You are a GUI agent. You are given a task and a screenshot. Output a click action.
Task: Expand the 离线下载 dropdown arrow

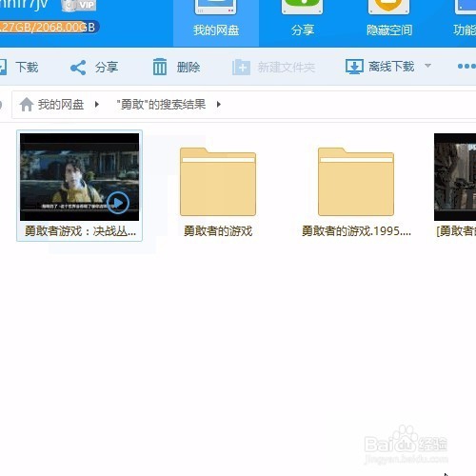[x=427, y=66]
